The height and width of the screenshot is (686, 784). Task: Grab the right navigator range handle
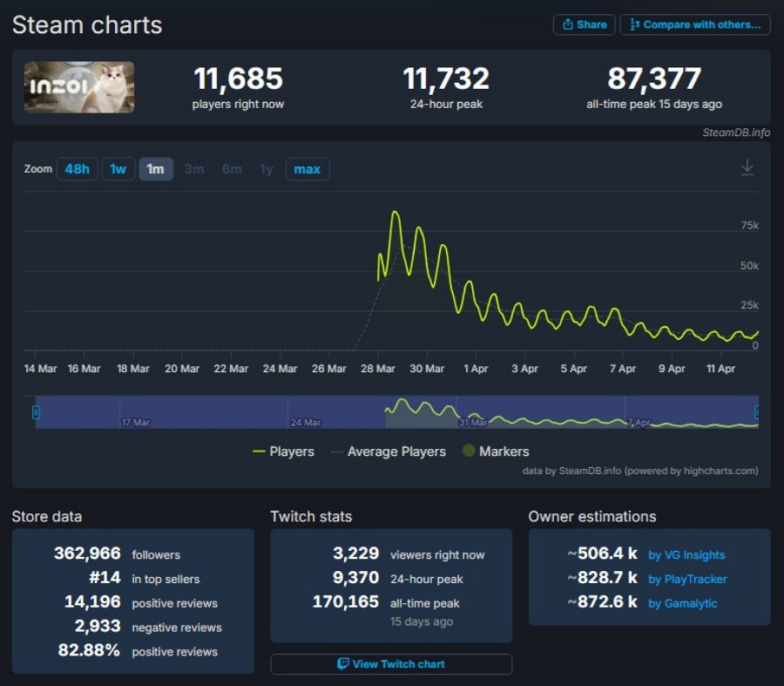tap(757, 411)
